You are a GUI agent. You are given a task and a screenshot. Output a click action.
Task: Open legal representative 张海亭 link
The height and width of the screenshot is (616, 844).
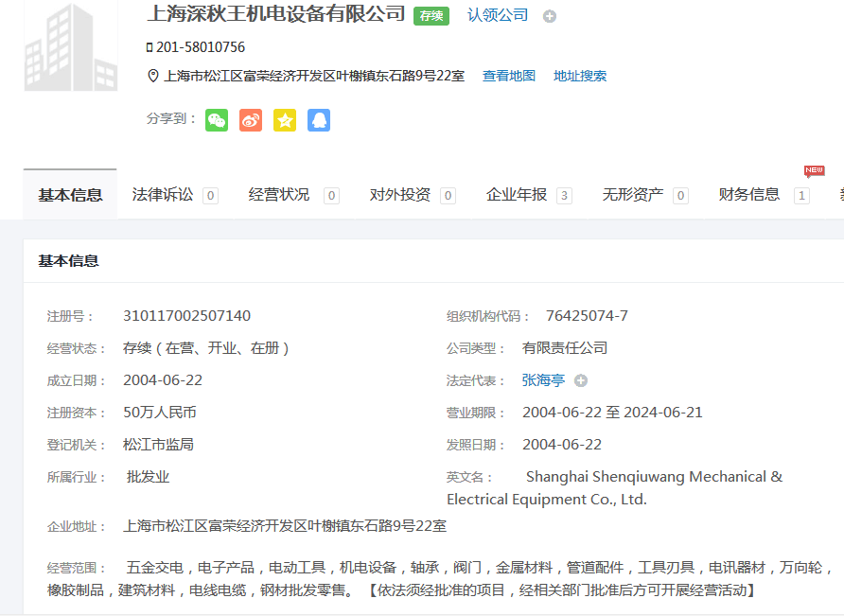click(543, 380)
